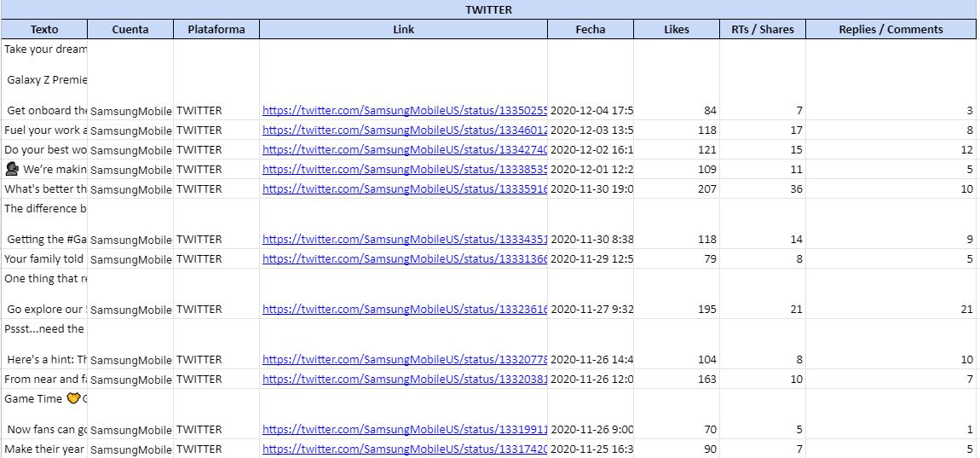Follow the tweet link ending in status/13317420
Viewport: 980px width, 458px height.
pos(404,449)
